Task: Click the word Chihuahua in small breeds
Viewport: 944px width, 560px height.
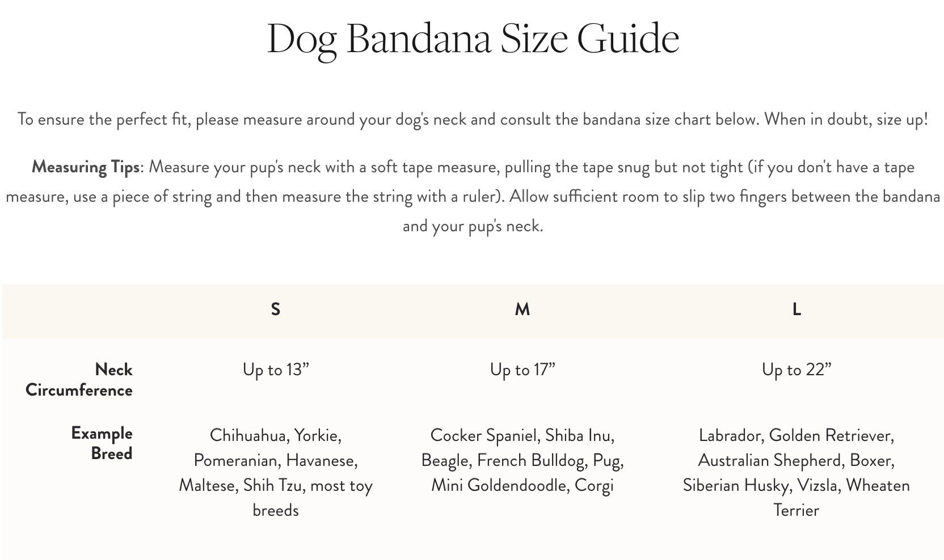Action: pos(248,435)
